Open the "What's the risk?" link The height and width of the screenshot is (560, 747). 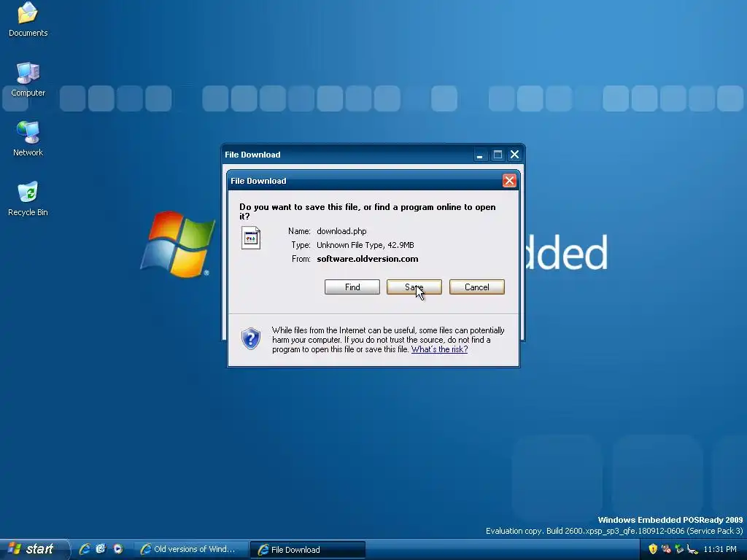coord(439,349)
